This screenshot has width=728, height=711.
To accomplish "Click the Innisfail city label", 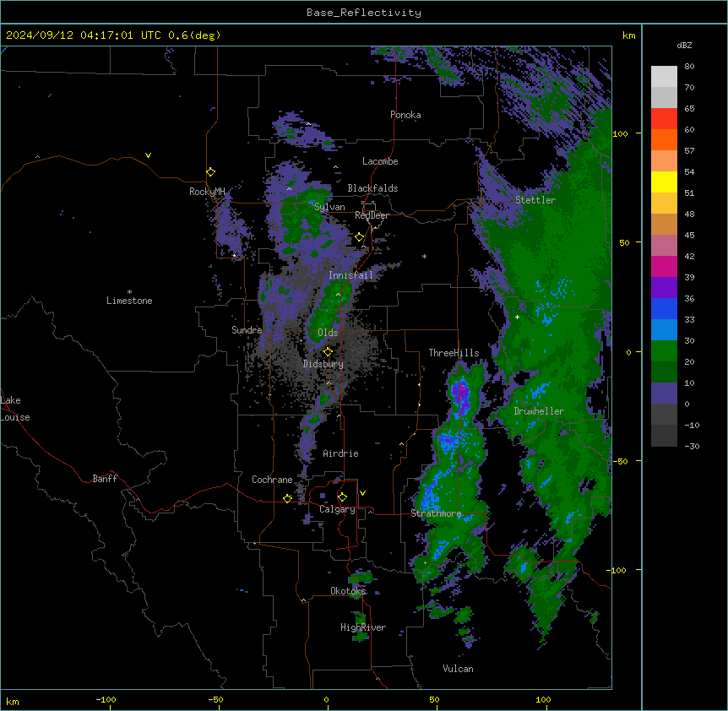I will pos(351,275).
